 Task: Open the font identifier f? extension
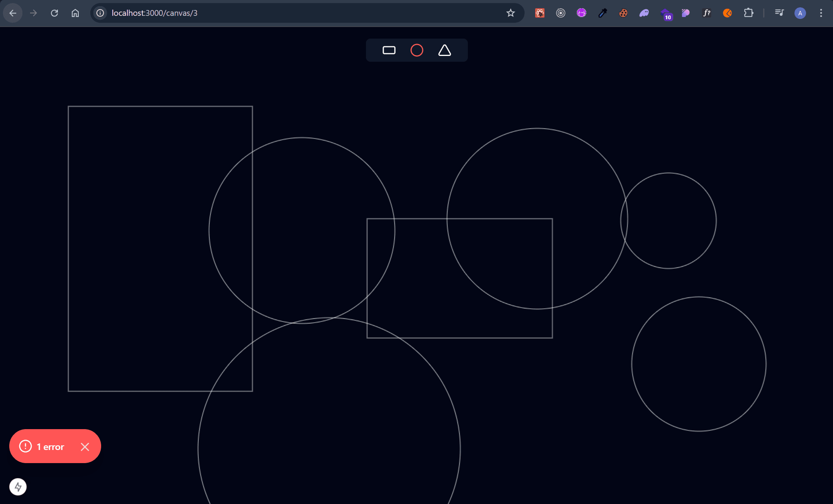point(706,13)
